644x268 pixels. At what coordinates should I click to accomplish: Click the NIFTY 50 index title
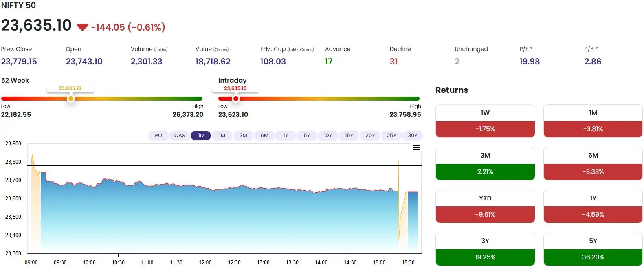tap(18, 5)
